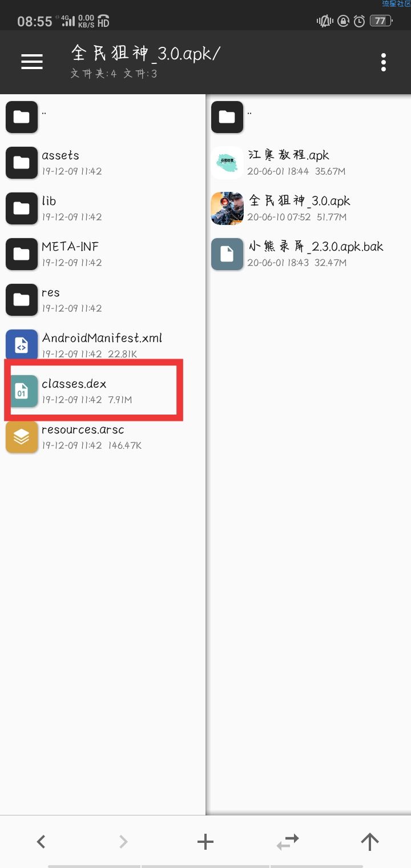Screen dimensions: 411x868
Task: Open the hamburger navigation menu
Action: coord(32,62)
